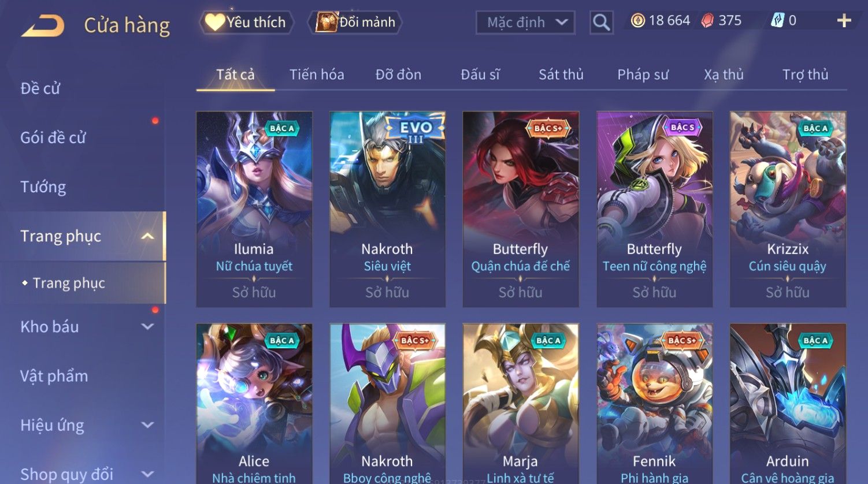Switch to the Pháp sư tab

click(643, 75)
